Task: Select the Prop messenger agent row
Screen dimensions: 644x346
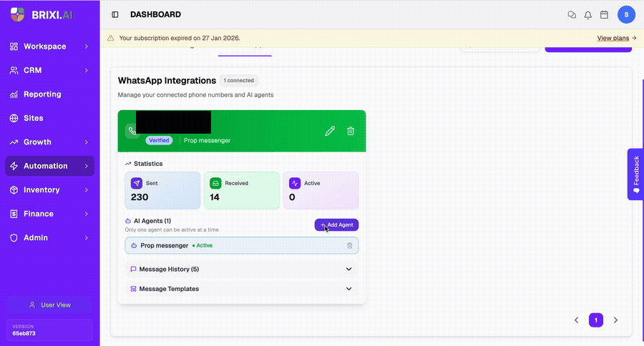Action: [x=242, y=245]
